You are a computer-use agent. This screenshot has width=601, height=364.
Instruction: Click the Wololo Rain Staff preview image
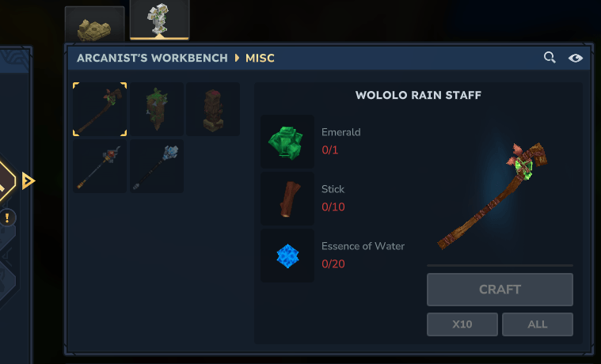493,195
